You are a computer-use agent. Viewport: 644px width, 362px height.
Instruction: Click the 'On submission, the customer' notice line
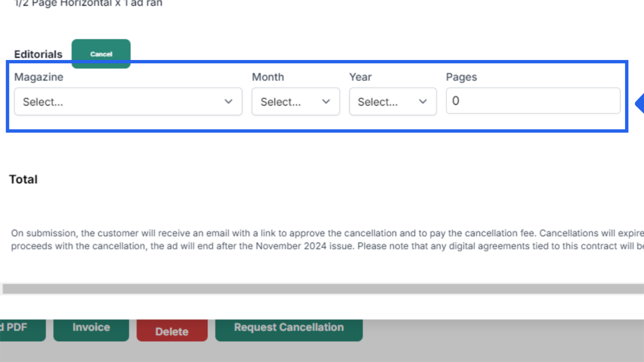click(327, 233)
